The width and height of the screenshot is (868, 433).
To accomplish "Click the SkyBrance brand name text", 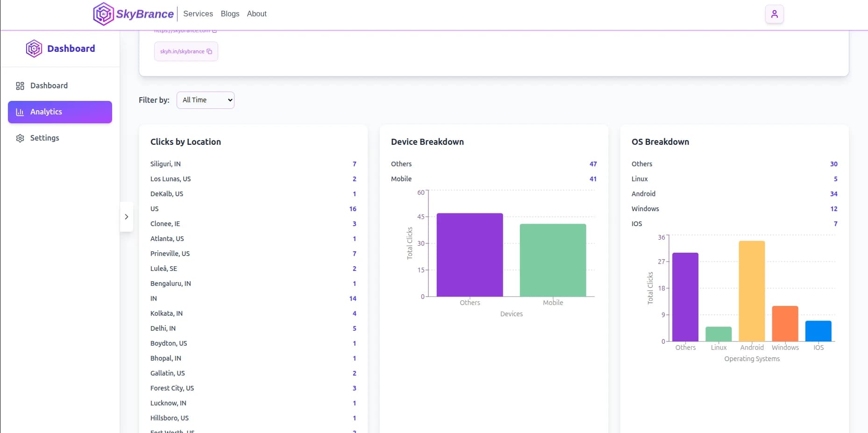I will click(145, 14).
